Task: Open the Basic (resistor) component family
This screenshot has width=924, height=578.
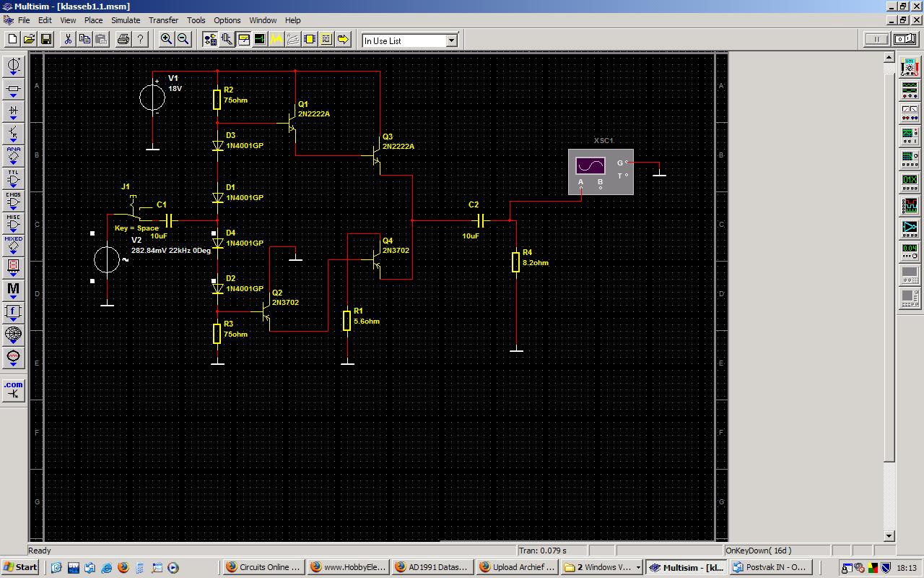Action: pos(14,89)
